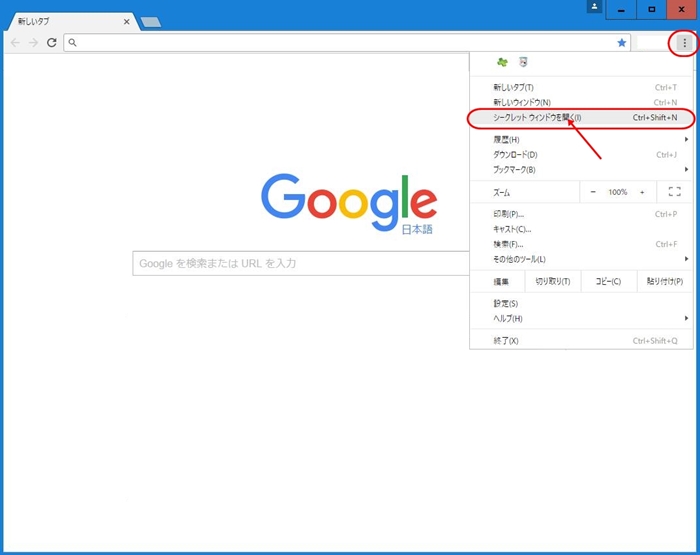700x555 pixels.
Task: Close the 新しいタブ tab with its X
Action: [x=127, y=21]
